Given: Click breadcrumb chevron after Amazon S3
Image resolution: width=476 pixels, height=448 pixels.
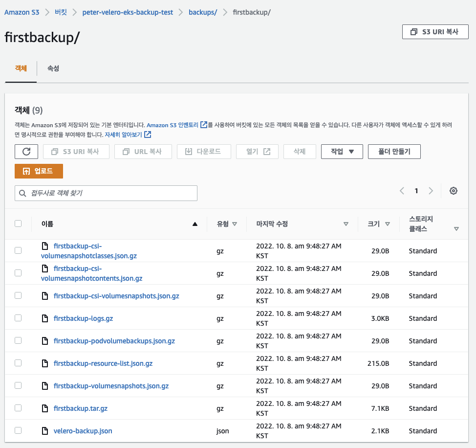Looking at the screenshot, I should [x=47, y=12].
